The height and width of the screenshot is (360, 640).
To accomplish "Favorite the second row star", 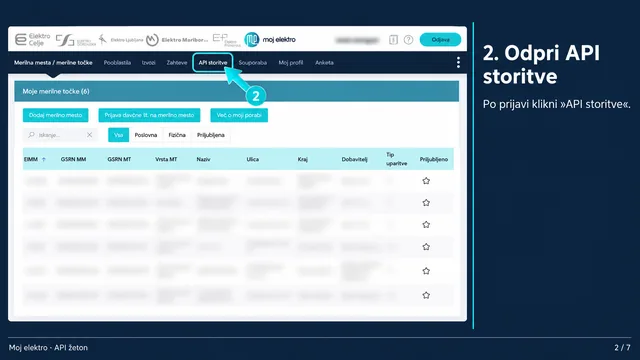I will 426,203.
